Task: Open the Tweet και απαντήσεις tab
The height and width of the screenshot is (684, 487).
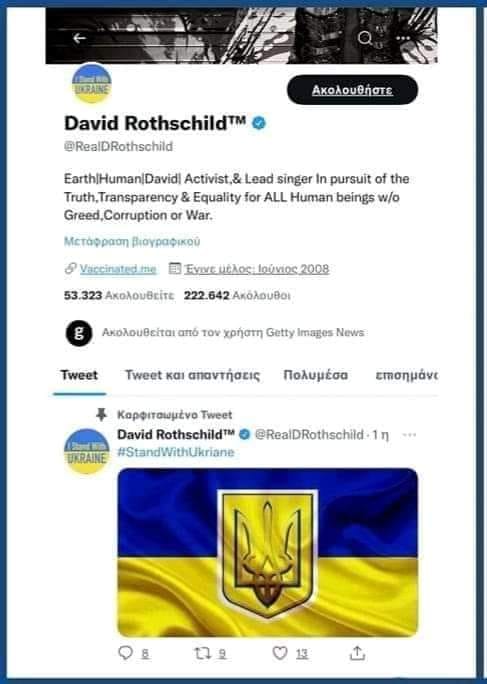Action: point(192,375)
